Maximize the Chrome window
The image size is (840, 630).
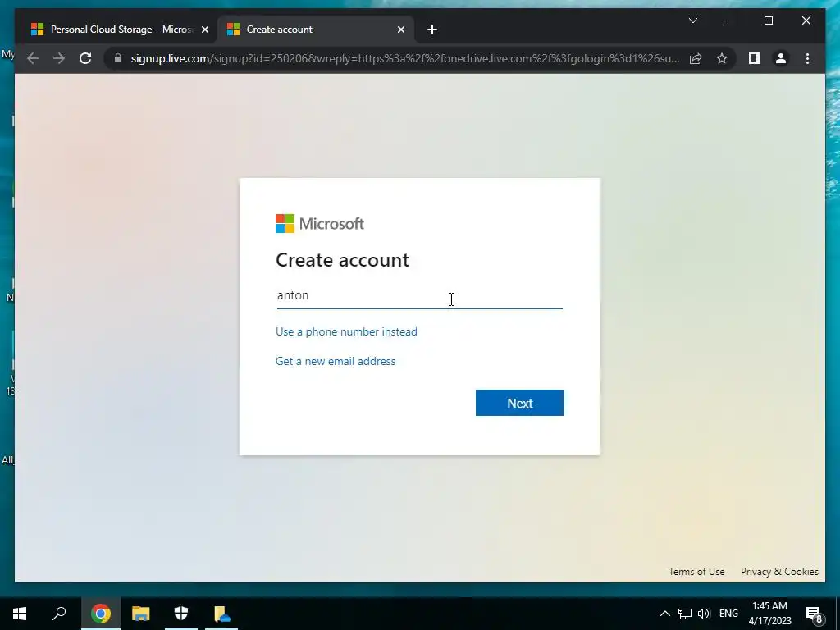coord(768,21)
